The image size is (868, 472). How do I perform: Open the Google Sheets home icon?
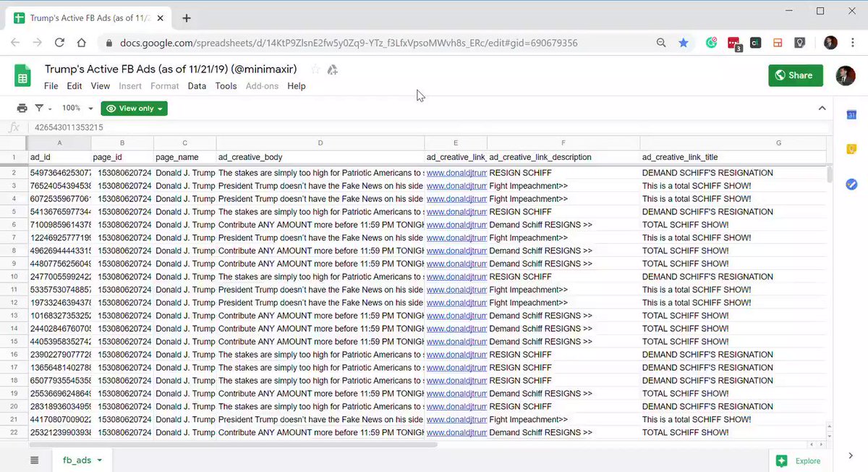(x=23, y=76)
